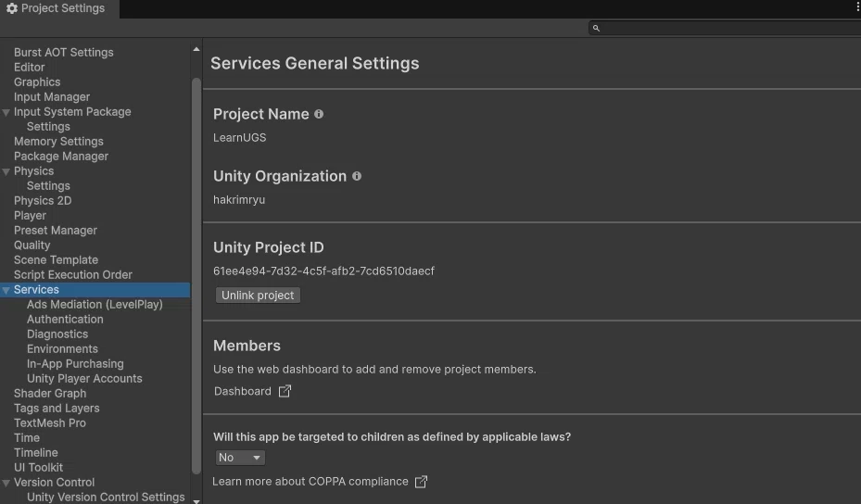Open Tags and Layers settings
Image resolution: width=861 pixels, height=504 pixels.
pos(57,408)
